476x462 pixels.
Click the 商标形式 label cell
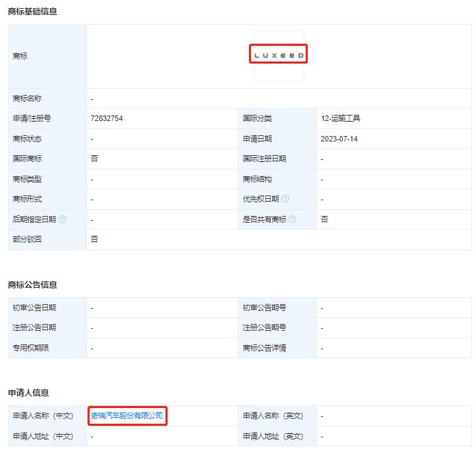coord(47,199)
